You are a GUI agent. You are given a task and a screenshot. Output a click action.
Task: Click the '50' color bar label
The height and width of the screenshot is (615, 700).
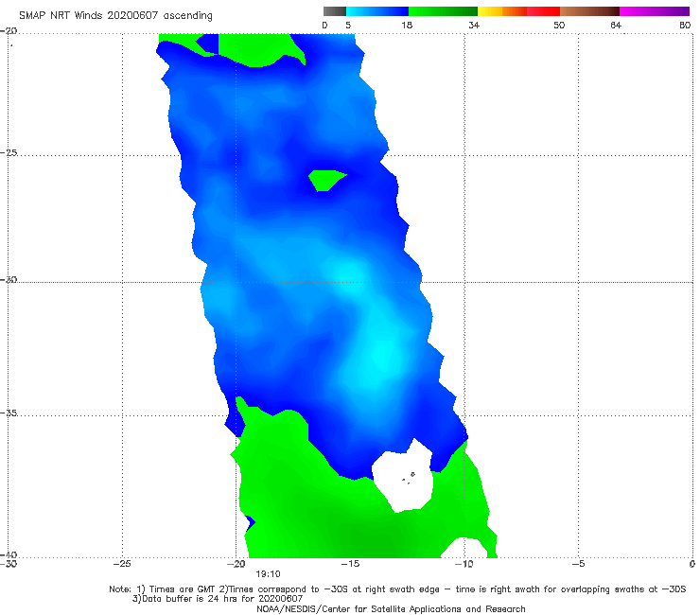pyautogui.click(x=559, y=25)
